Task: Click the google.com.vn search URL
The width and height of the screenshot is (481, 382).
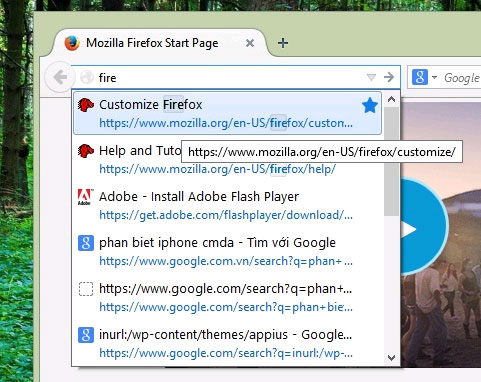Action: click(x=226, y=261)
